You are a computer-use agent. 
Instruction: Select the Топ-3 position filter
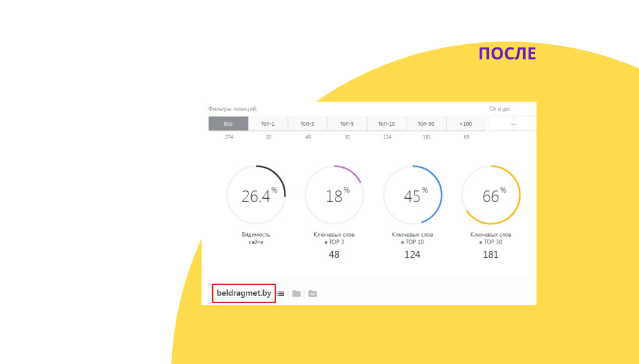pos(307,124)
